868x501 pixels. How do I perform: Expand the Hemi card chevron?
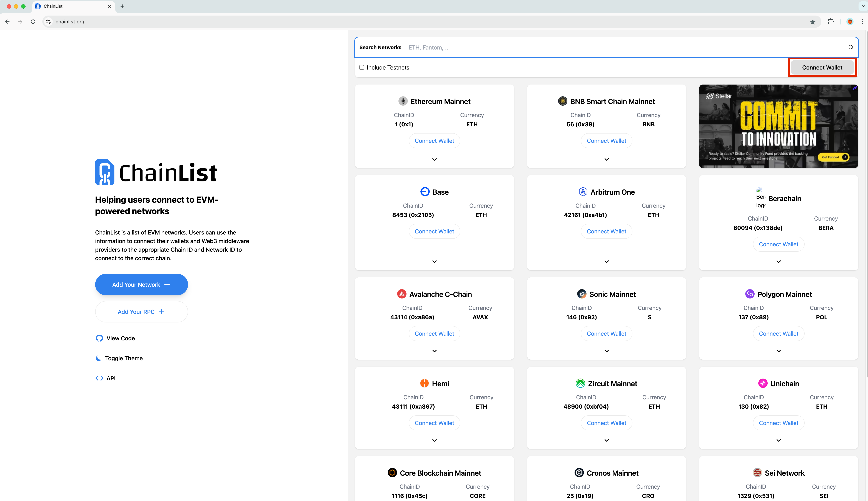click(435, 440)
